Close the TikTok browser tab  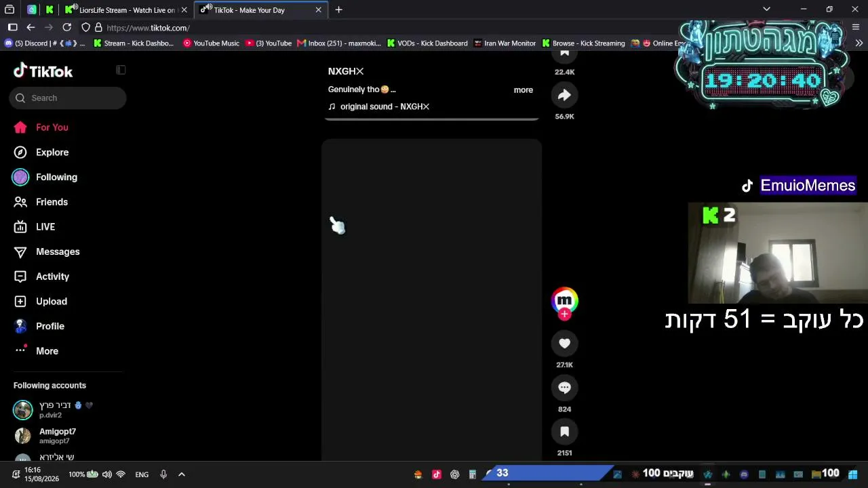point(318,10)
